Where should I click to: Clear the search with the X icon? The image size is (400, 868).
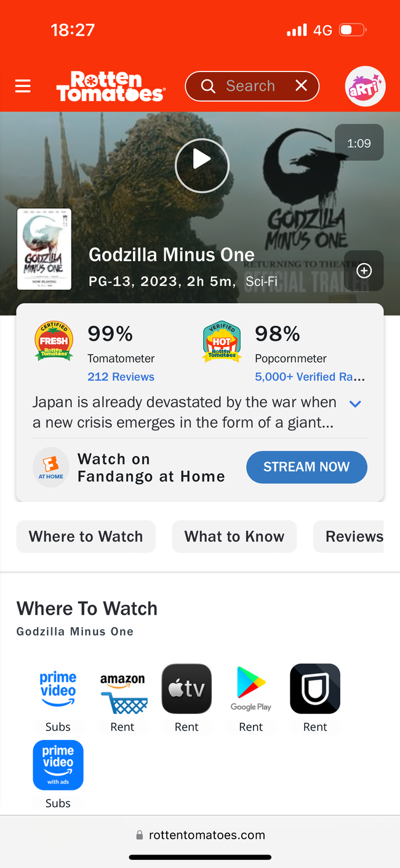click(301, 86)
